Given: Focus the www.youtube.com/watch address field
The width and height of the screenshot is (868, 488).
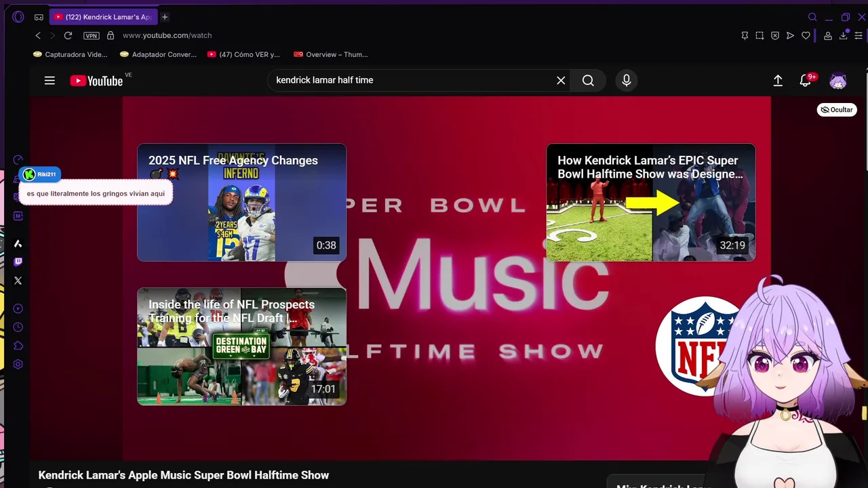Looking at the screenshot, I should click(167, 35).
